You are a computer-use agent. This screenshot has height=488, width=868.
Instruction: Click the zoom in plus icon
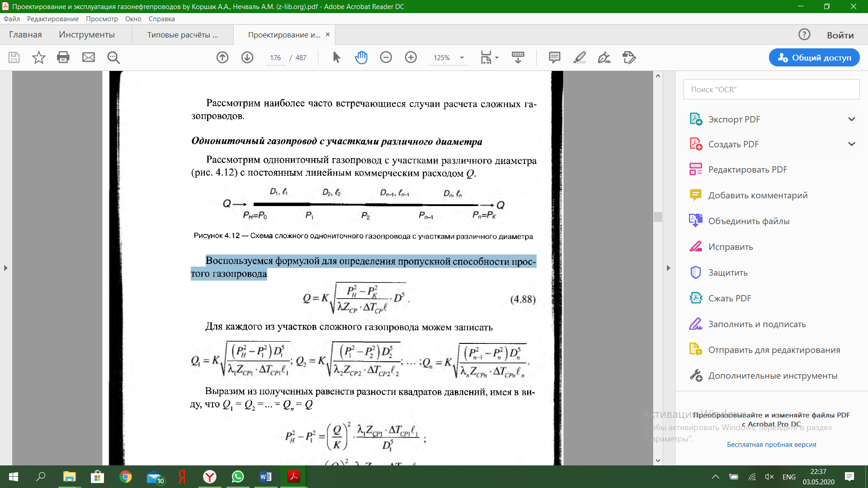[411, 57]
